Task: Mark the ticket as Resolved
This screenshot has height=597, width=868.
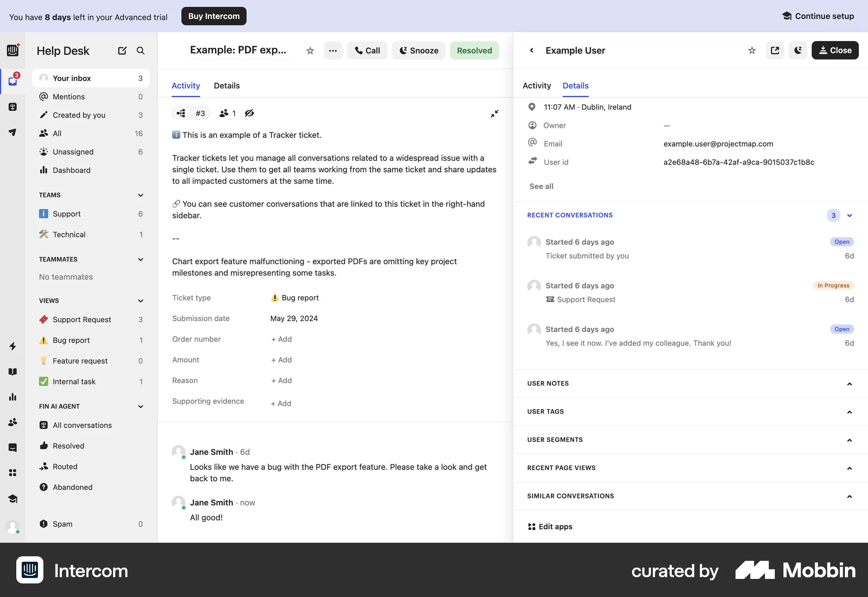Action: [x=474, y=50]
